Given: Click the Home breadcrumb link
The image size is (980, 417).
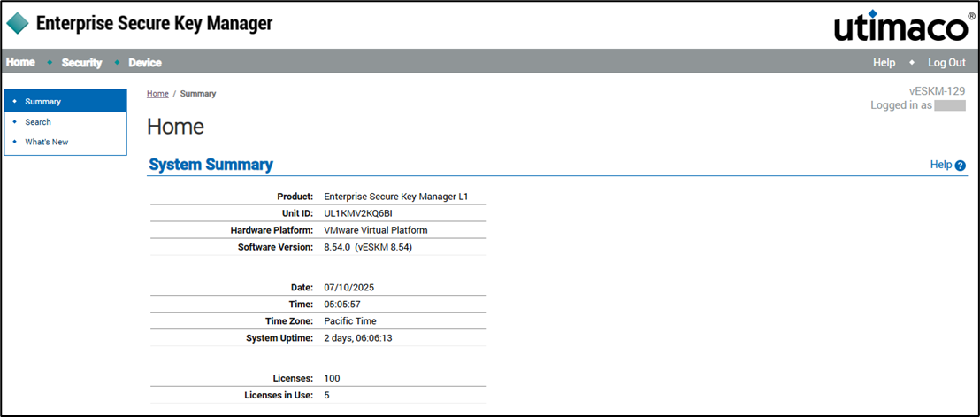Looking at the screenshot, I should click(157, 94).
